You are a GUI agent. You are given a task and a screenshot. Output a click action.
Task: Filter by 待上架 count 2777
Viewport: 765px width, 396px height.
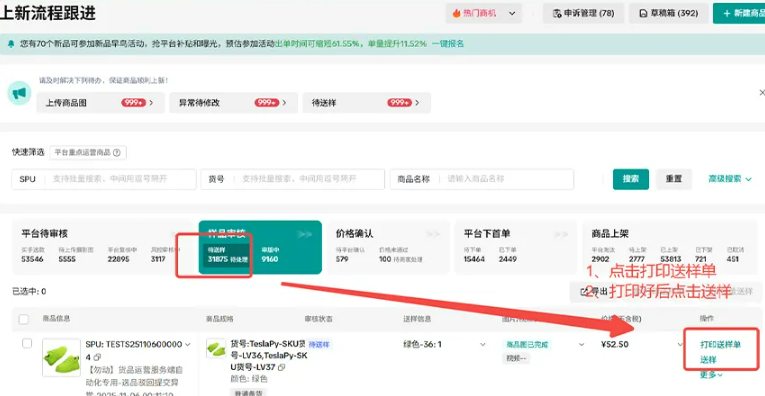(637, 255)
